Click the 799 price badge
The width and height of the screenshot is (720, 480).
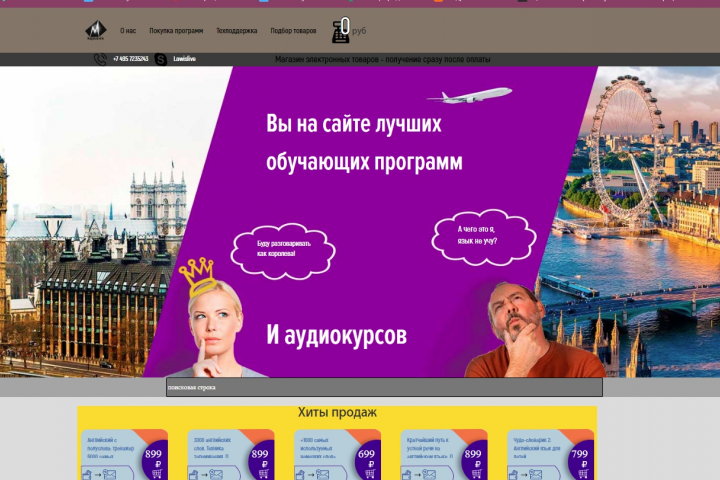579,454
